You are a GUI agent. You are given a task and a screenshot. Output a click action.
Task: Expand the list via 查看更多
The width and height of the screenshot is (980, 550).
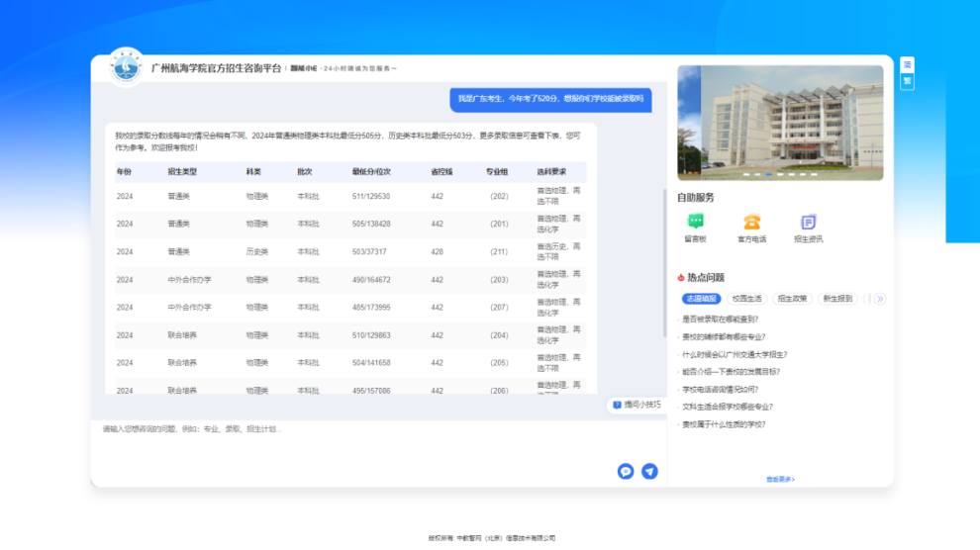[780, 479]
